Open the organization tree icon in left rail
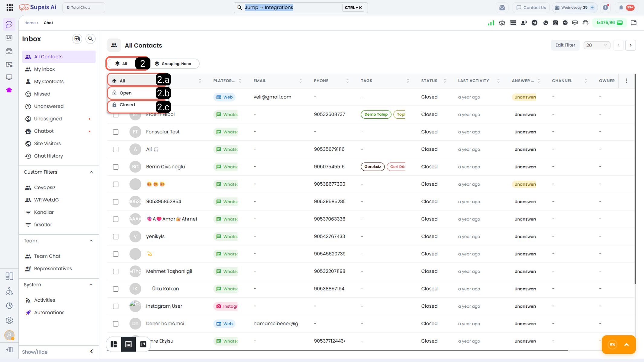The height and width of the screenshot is (362, 644). [9, 291]
